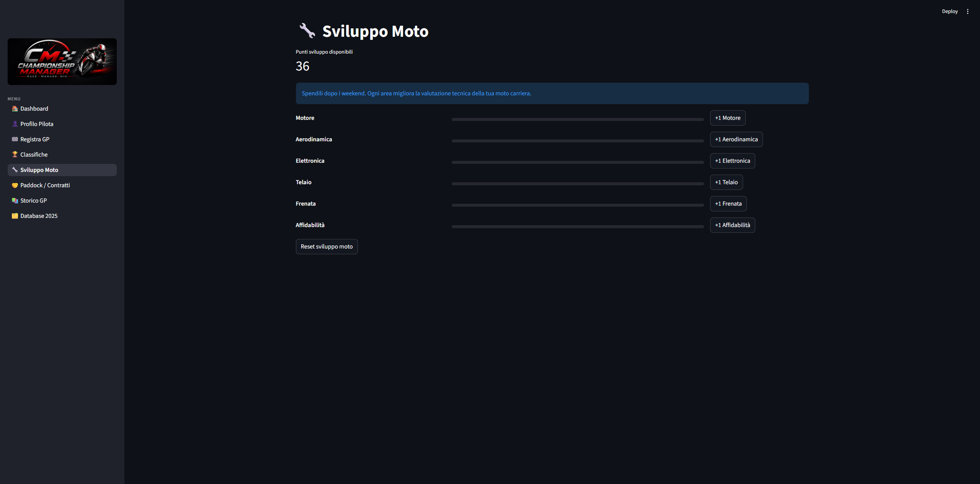Click the Dashboard house icon in sidebar
980x484 pixels.
click(15, 109)
